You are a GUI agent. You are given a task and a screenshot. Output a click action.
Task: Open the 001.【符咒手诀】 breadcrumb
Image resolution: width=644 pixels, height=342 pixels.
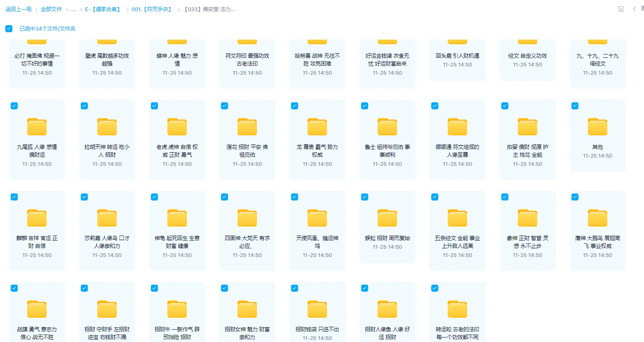coord(152,9)
